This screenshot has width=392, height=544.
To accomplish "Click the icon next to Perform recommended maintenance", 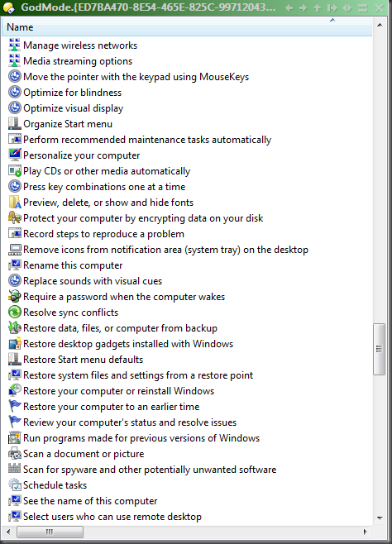I will pos(15,139).
